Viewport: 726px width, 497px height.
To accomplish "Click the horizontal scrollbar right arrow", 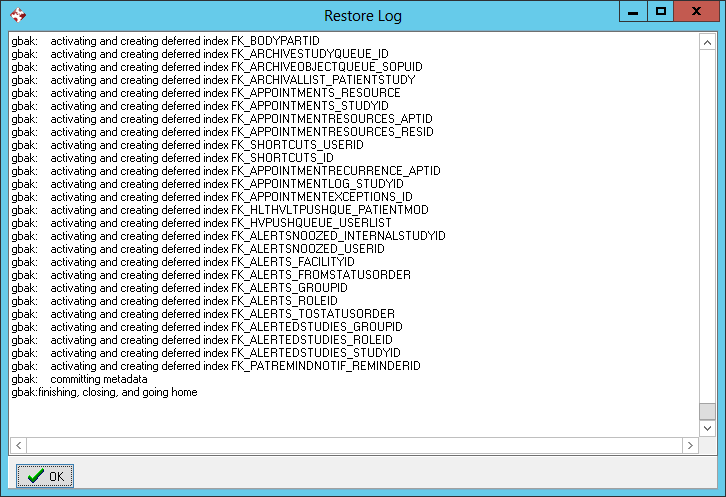I will [690, 444].
